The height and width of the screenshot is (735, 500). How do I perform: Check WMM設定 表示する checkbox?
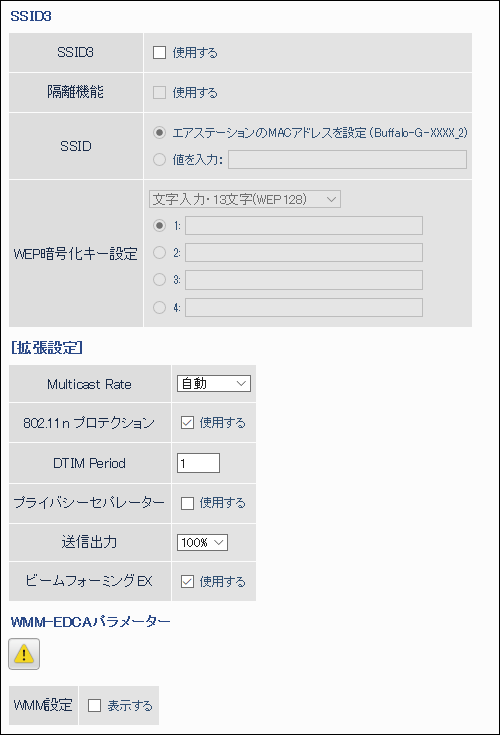95,705
